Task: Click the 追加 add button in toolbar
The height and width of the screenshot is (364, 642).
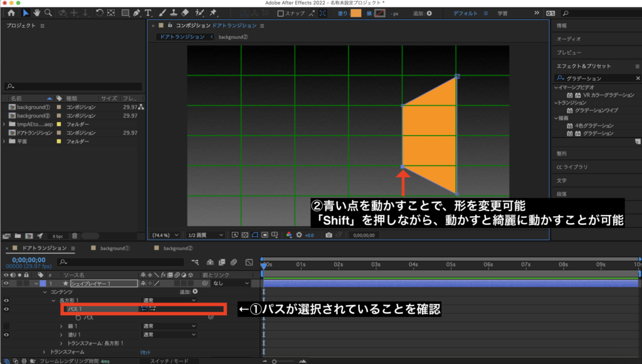Action: click(x=429, y=13)
